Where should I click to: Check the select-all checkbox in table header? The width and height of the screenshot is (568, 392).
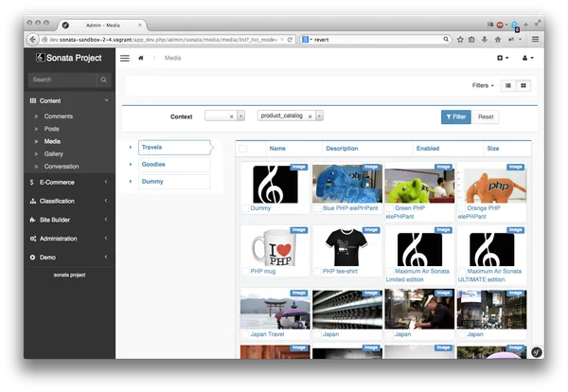pyautogui.click(x=243, y=149)
